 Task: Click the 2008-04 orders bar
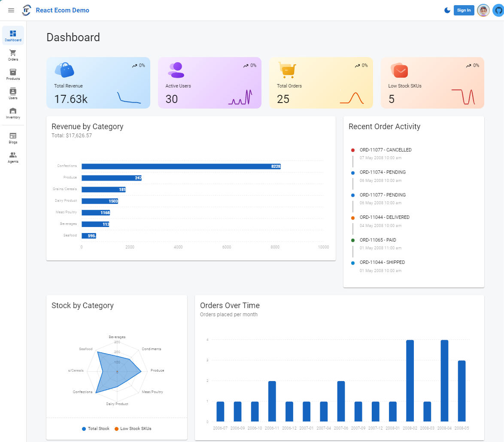point(444,381)
